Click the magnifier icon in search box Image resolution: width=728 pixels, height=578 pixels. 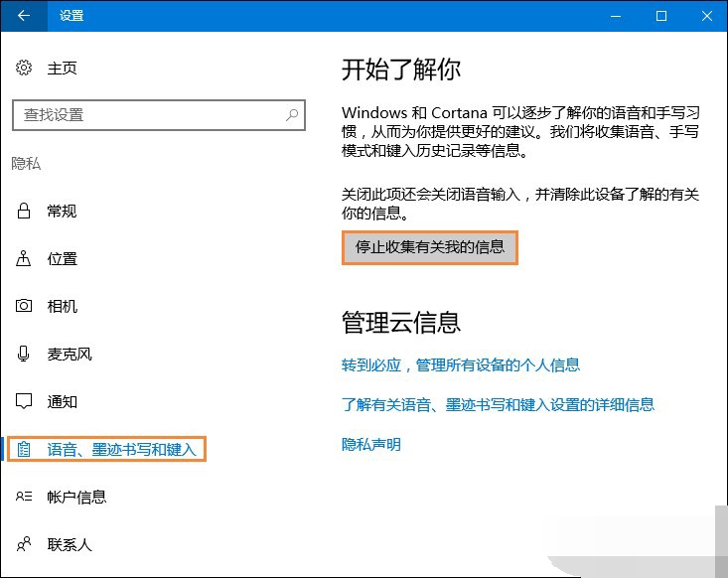292,115
